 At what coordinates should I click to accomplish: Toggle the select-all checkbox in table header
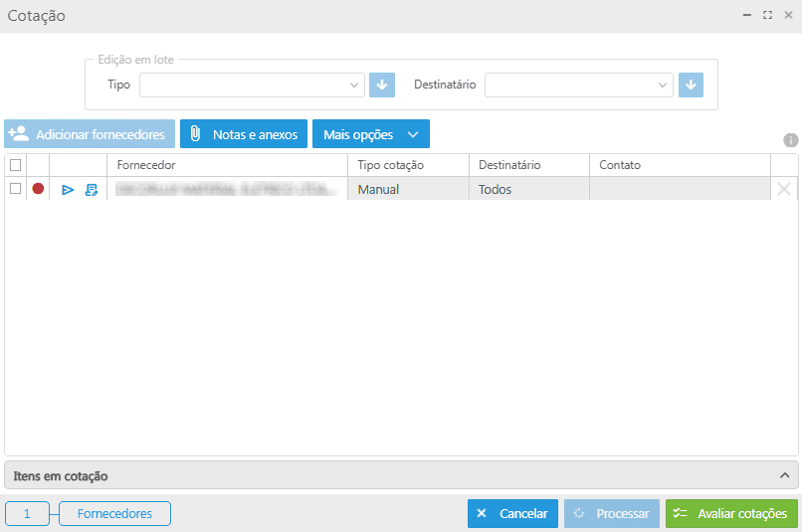[x=15, y=165]
